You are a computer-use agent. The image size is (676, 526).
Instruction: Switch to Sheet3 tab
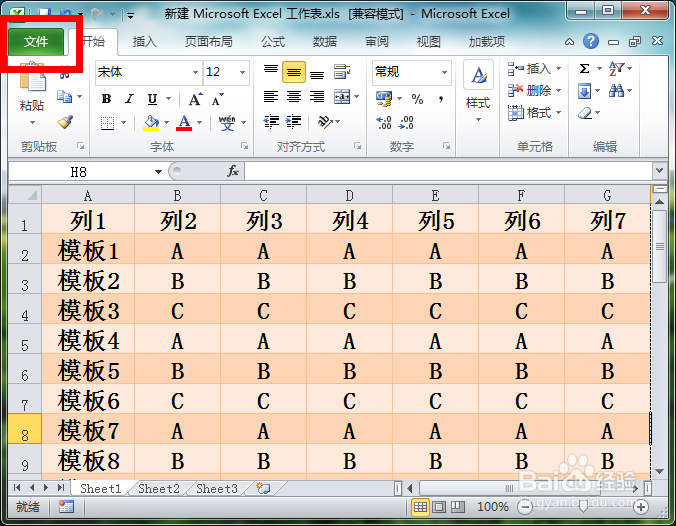pyautogui.click(x=217, y=488)
